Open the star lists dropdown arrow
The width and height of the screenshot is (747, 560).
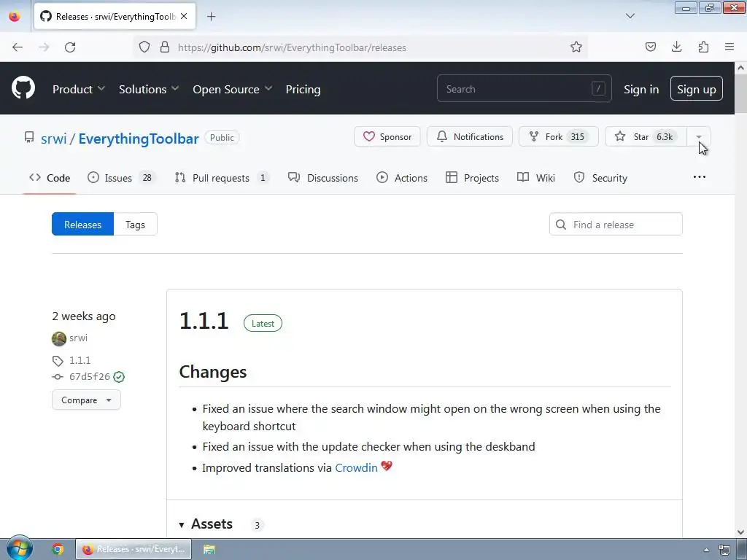tap(699, 136)
